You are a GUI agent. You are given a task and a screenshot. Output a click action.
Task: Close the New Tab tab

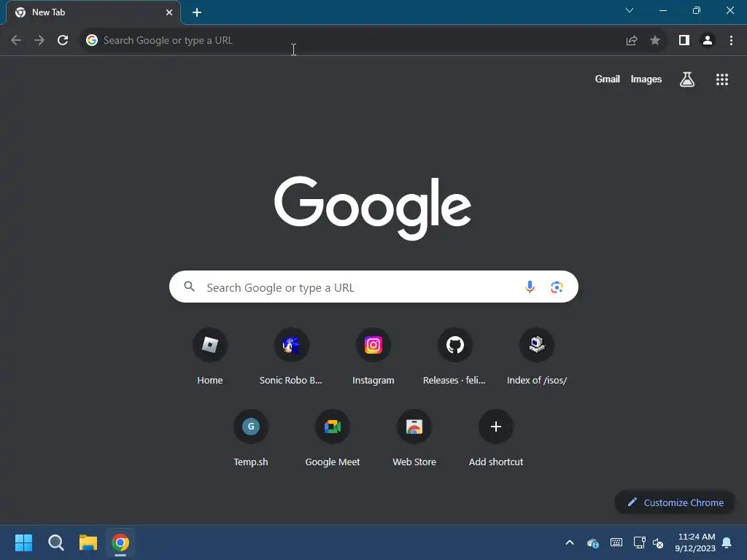[x=169, y=12]
